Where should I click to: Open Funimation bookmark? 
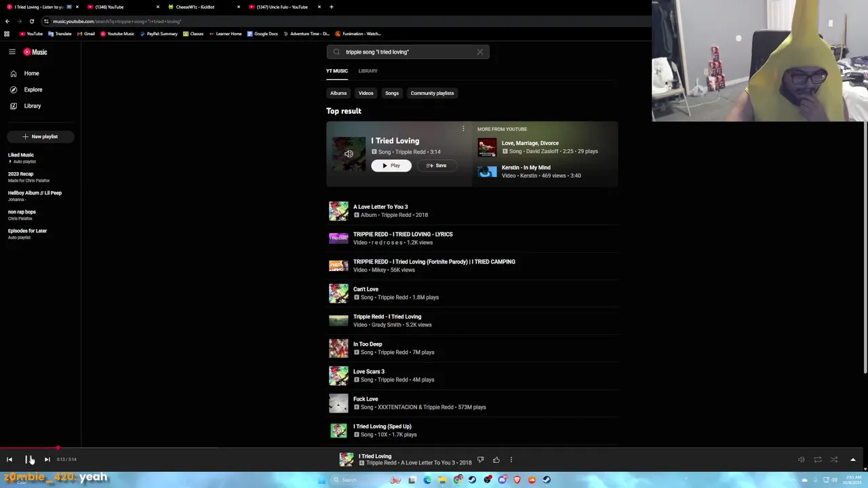358,33
